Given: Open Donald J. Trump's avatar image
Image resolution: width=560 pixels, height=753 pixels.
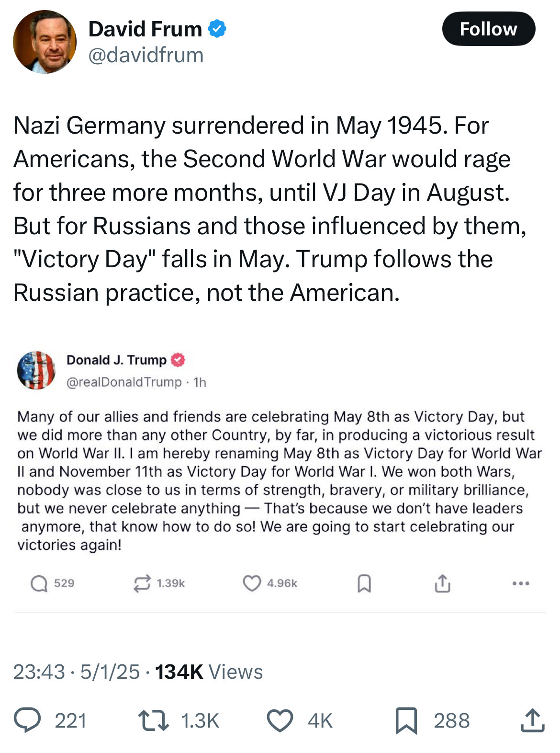Looking at the screenshot, I should 36,370.
